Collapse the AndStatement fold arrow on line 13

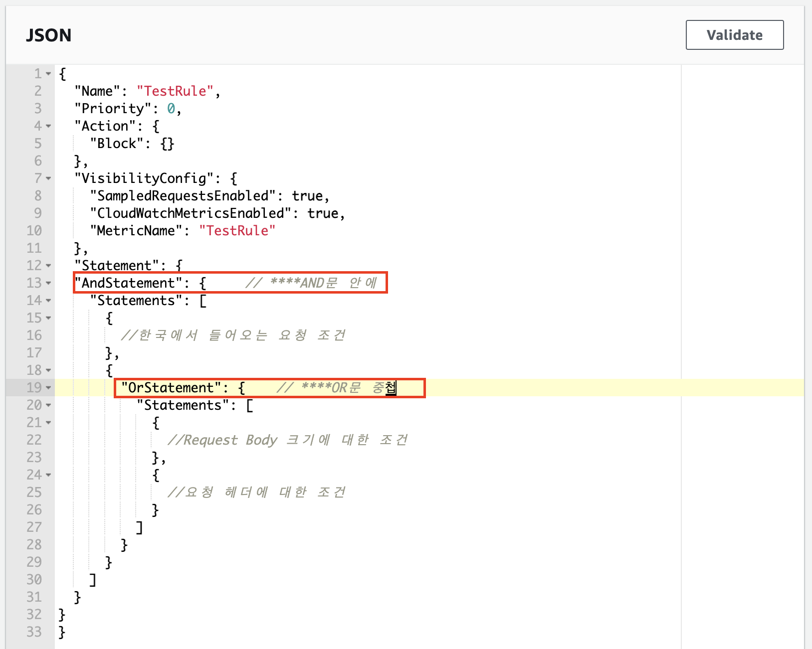[48, 283]
